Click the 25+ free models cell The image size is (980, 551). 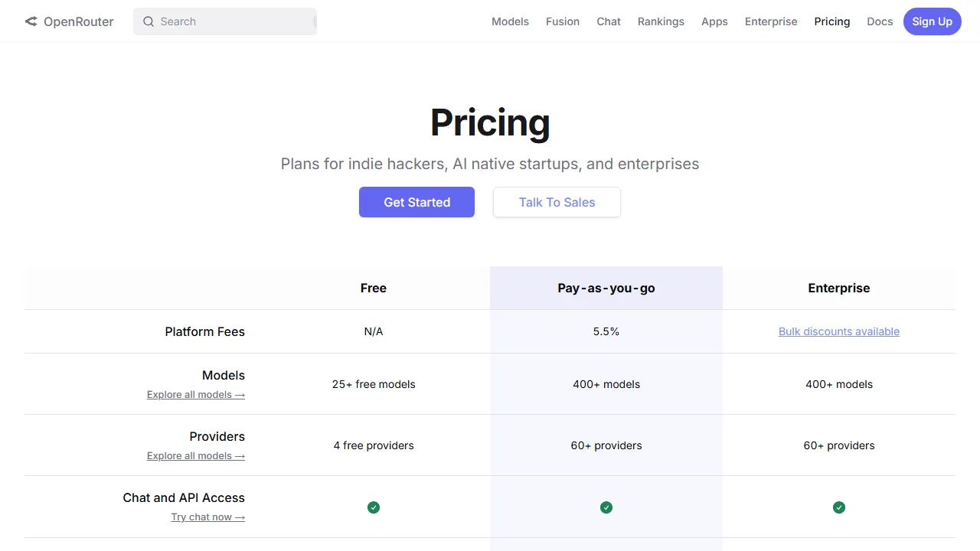point(374,384)
